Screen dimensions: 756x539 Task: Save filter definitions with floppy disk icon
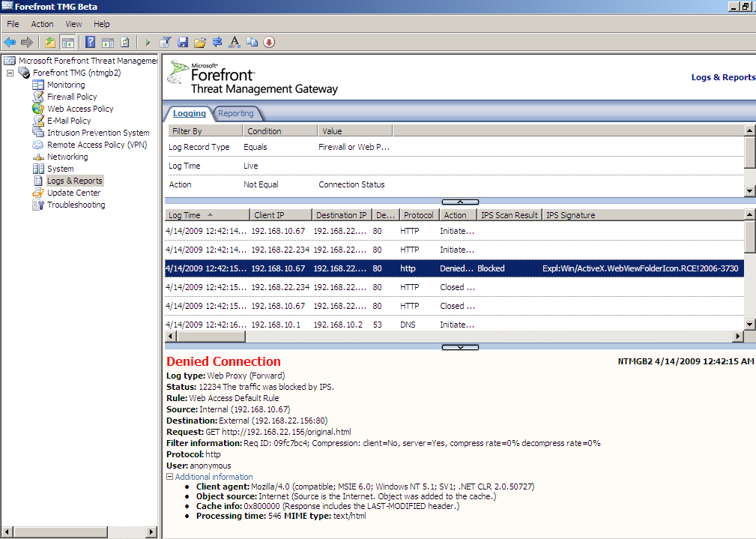point(183,43)
